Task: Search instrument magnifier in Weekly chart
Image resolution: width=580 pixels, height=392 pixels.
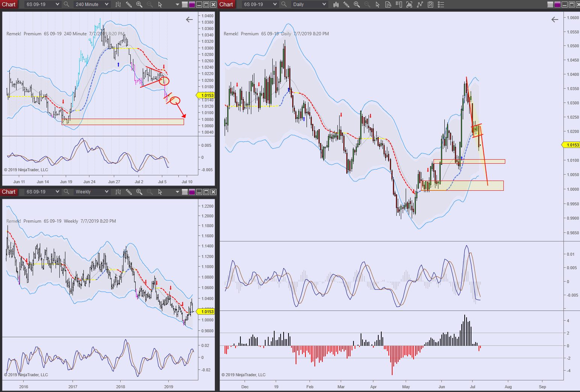Action: [x=66, y=192]
